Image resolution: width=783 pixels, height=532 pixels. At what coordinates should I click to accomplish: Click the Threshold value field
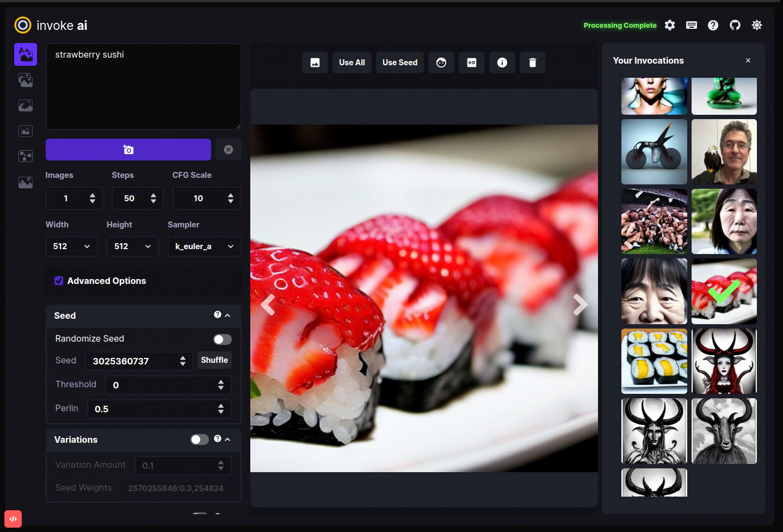coord(168,385)
